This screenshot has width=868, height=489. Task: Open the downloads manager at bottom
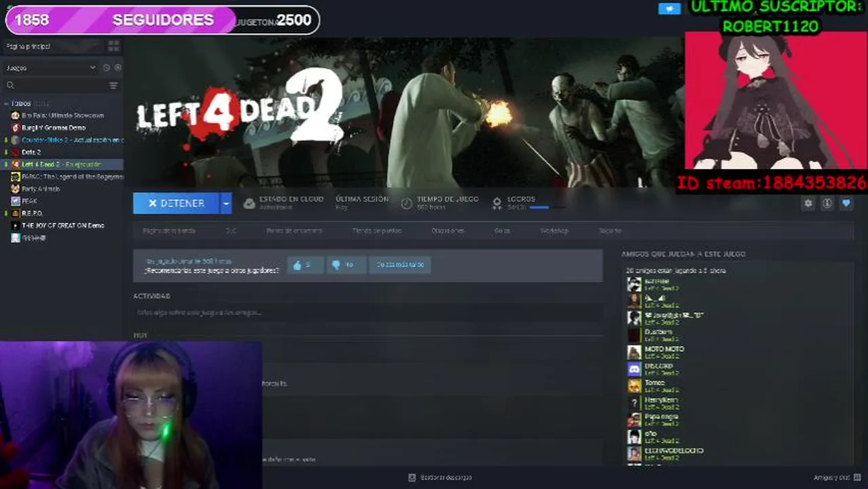(x=440, y=477)
